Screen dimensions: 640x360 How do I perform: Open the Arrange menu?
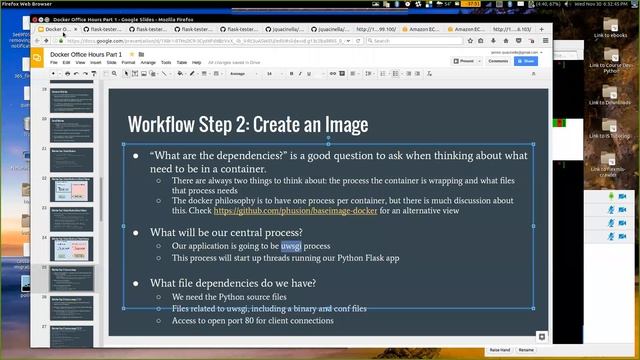pyautogui.click(x=148, y=63)
